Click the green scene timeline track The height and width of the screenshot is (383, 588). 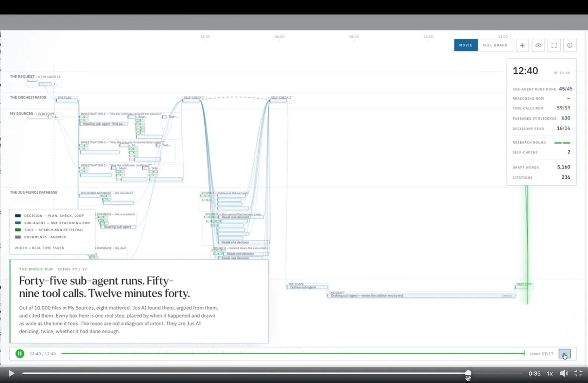point(293,353)
